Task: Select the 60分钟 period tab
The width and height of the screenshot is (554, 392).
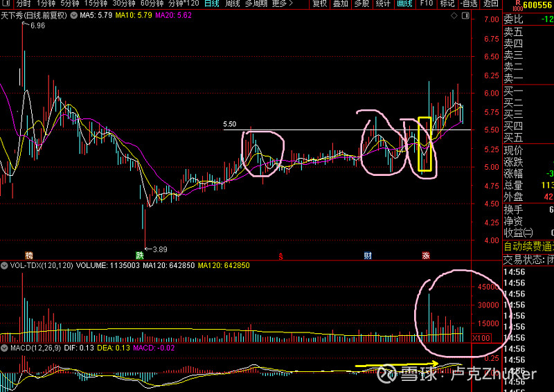Action: [x=152, y=3]
